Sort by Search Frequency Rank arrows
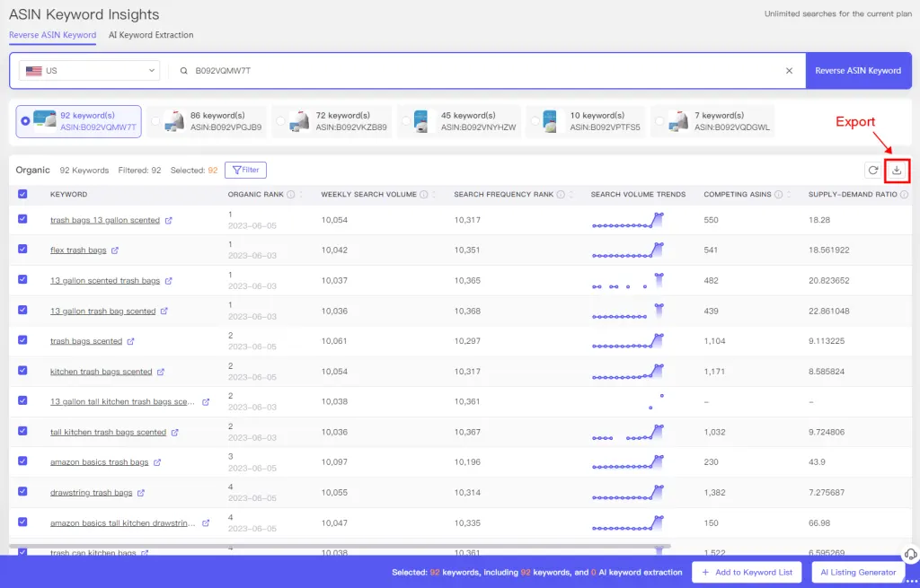The height and width of the screenshot is (588, 920). 573,195
